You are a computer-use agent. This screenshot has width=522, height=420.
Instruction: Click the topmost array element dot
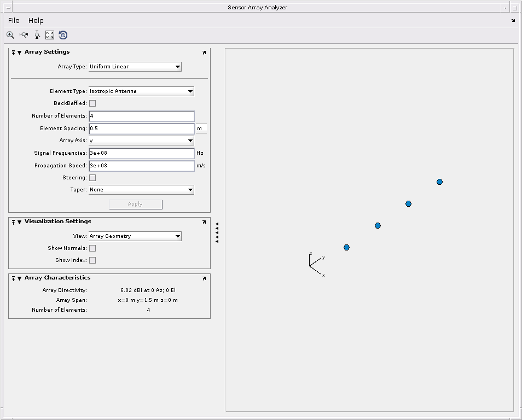(x=440, y=182)
